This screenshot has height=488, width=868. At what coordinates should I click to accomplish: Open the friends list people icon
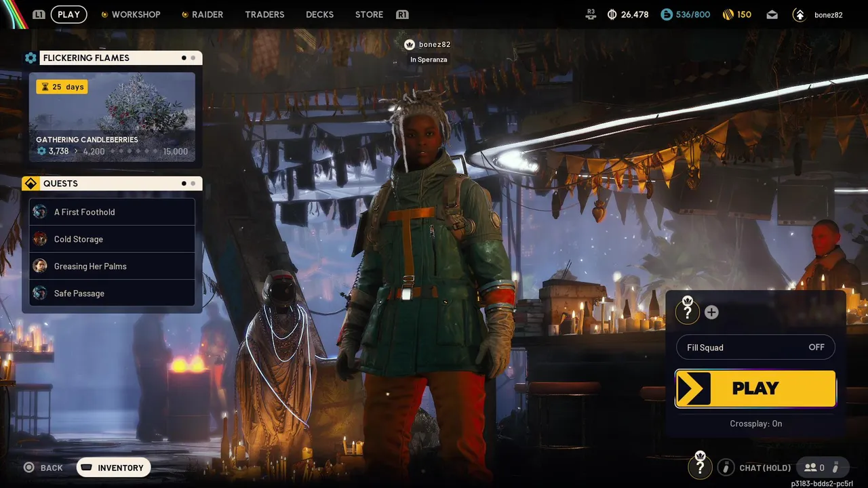click(810, 468)
